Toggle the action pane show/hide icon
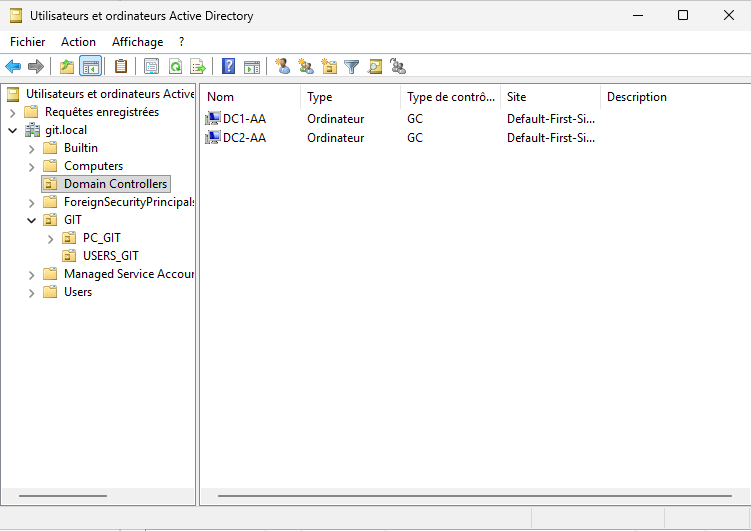Viewport: 751px width, 531px height. point(252,67)
